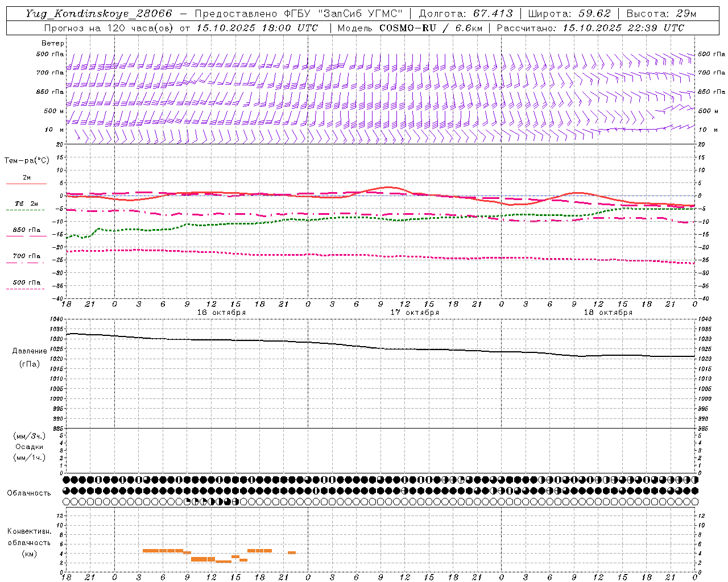This screenshot has width=728, height=582.
Task: Click the Давление pressure panel label
Action: (x=30, y=351)
